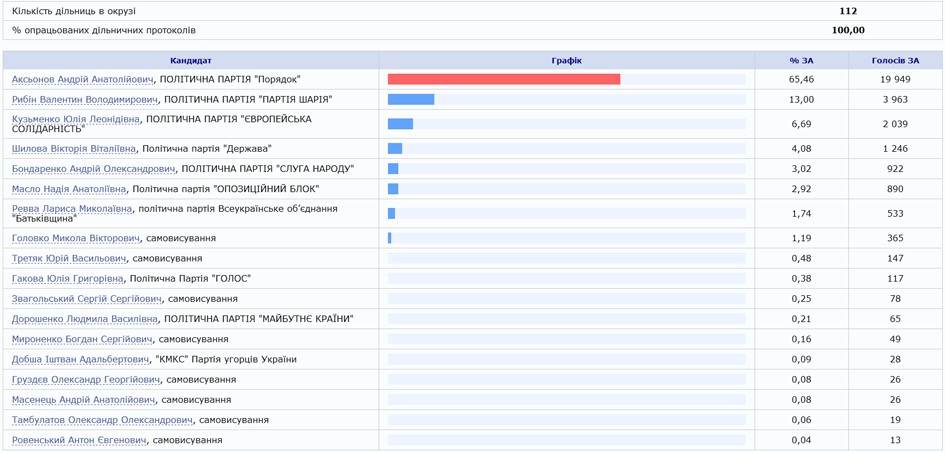The image size is (945, 453).
Task: Click the vote count 117
Action: tap(896, 278)
